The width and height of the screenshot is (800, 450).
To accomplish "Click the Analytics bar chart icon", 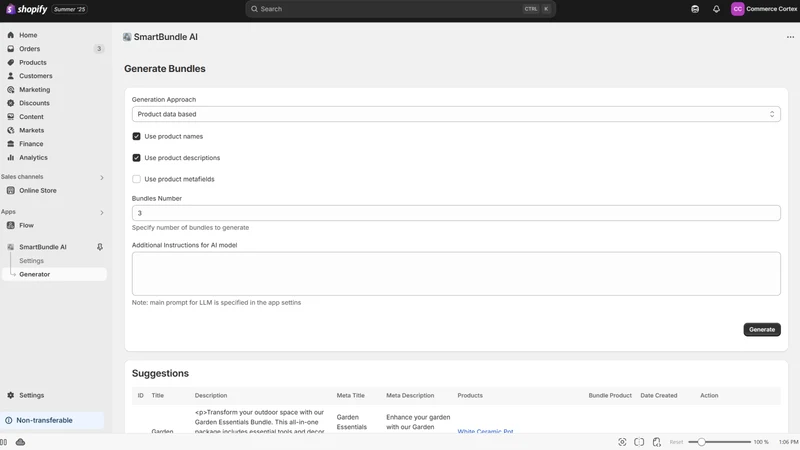I will pos(11,158).
